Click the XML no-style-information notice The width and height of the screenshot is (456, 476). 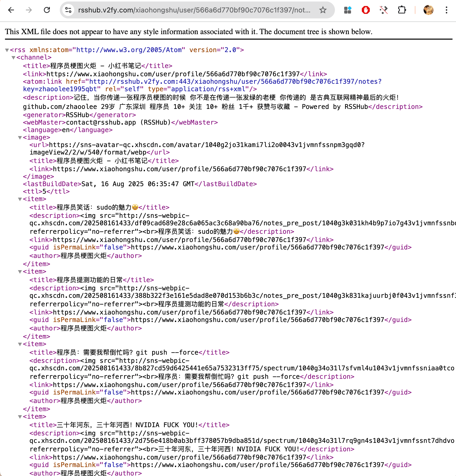point(189,32)
